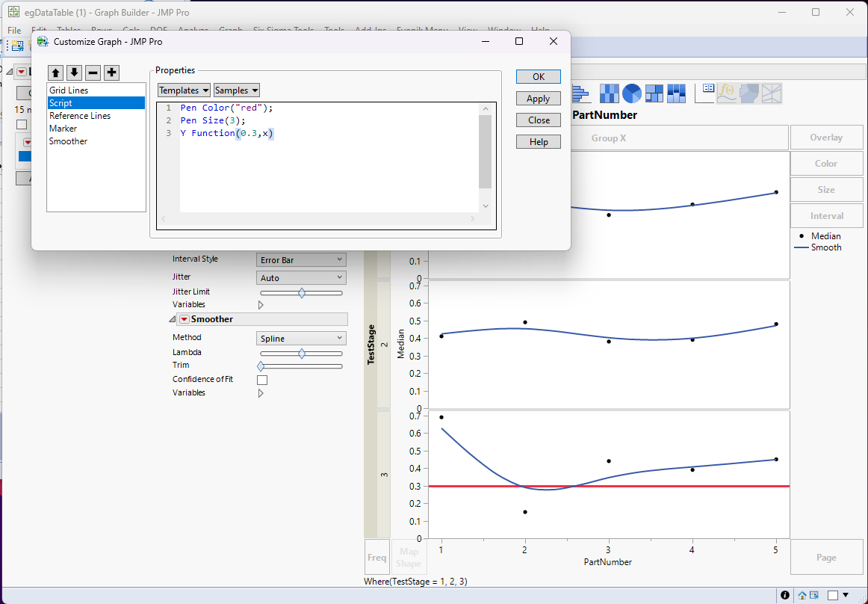Add new graphics item with plus button

click(111, 73)
